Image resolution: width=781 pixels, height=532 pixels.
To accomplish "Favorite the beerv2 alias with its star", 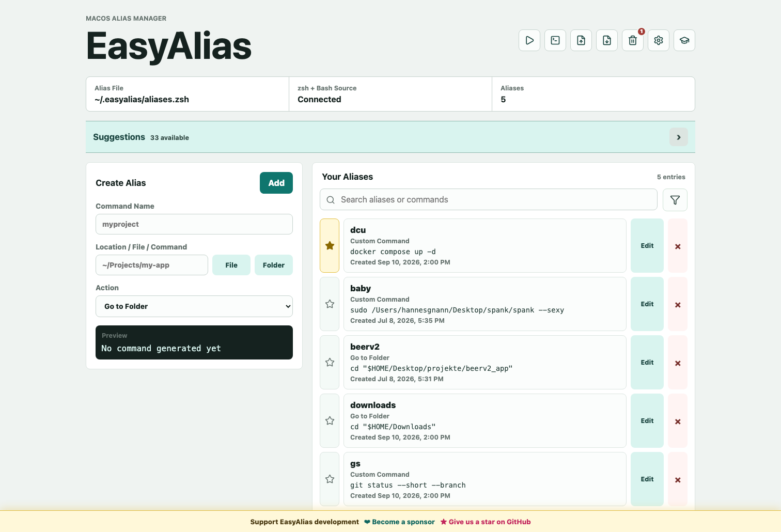I will (x=330, y=363).
